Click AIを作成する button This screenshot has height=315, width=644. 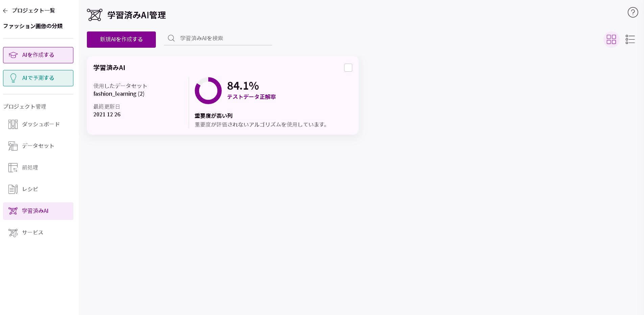(38, 55)
